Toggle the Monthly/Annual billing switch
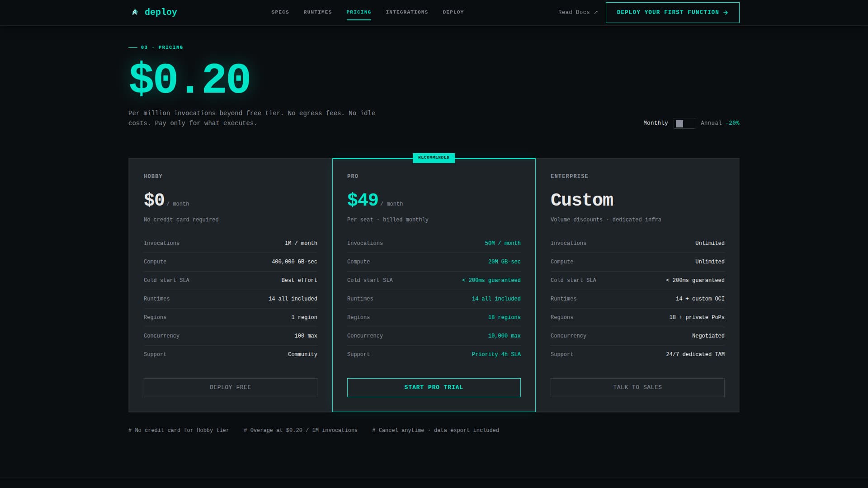Viewport: 868px width, 488px height. pyautogui.click(x=684, y=123)
